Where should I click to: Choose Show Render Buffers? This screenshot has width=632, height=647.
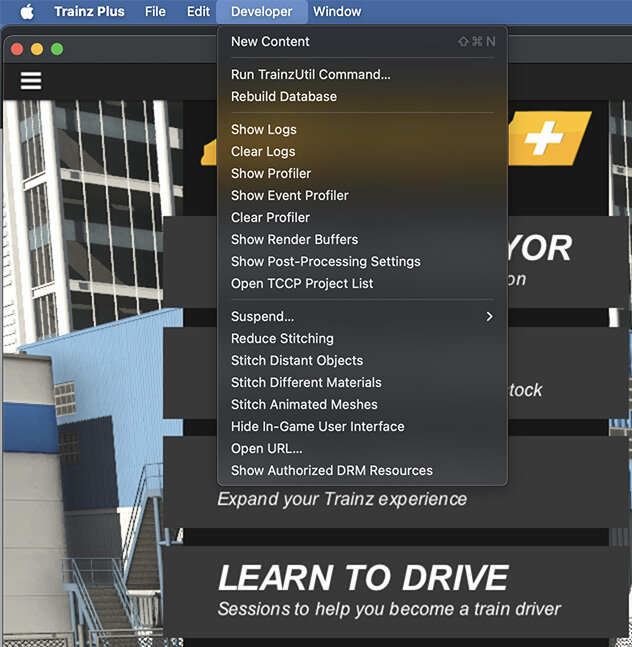pyautogui.click(x=362, y=239)
